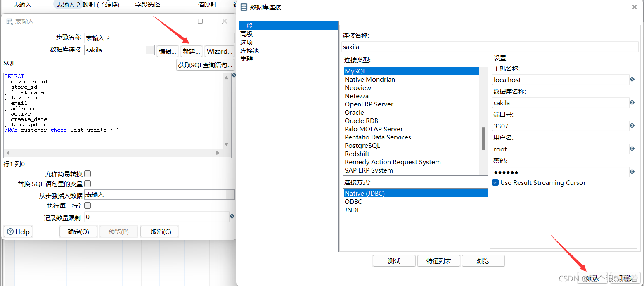Click variable icon next to host name field

pyautogui.click(x=632, y=79)
